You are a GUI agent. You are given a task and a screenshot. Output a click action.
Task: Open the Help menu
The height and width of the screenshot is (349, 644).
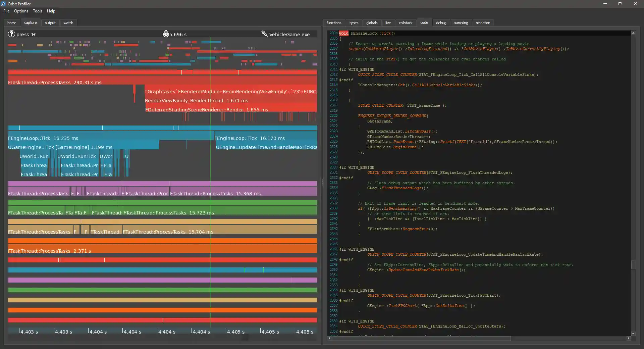point(51,11)
